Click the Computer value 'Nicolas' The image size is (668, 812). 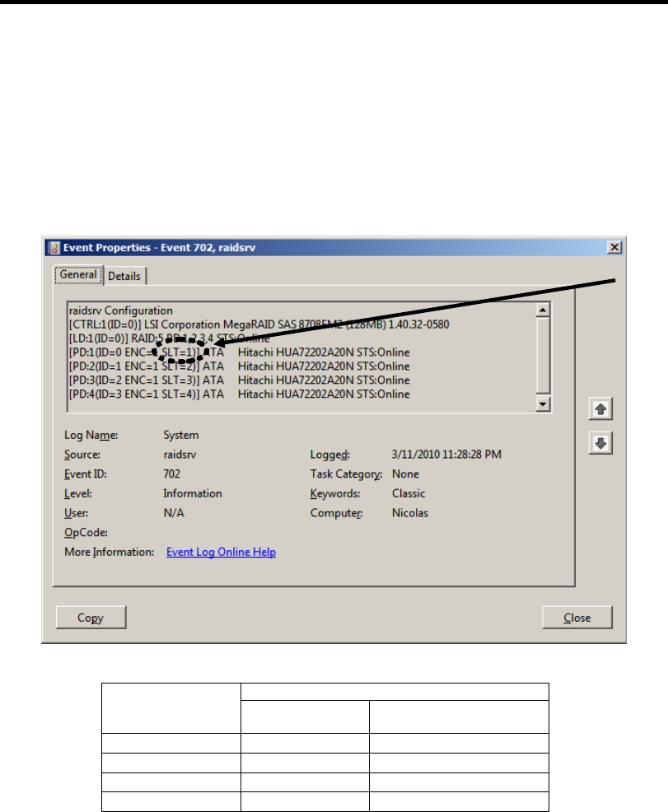pos(410,513)
